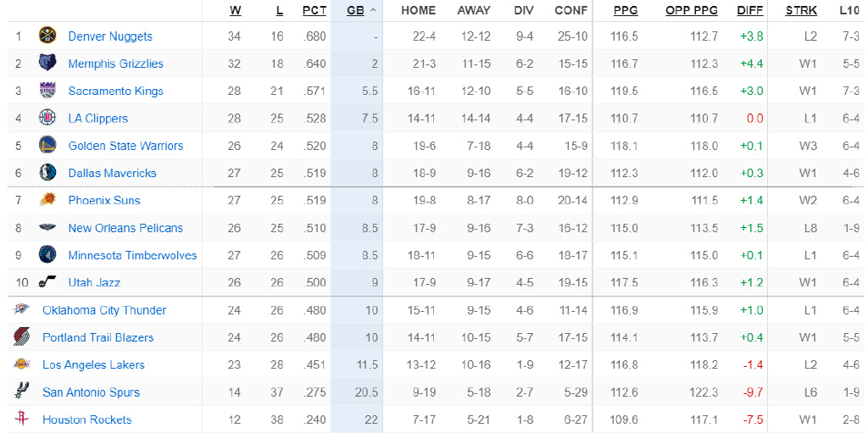Open the Dallas Mavericks team link
868x439 pixels.
[112, 173]
